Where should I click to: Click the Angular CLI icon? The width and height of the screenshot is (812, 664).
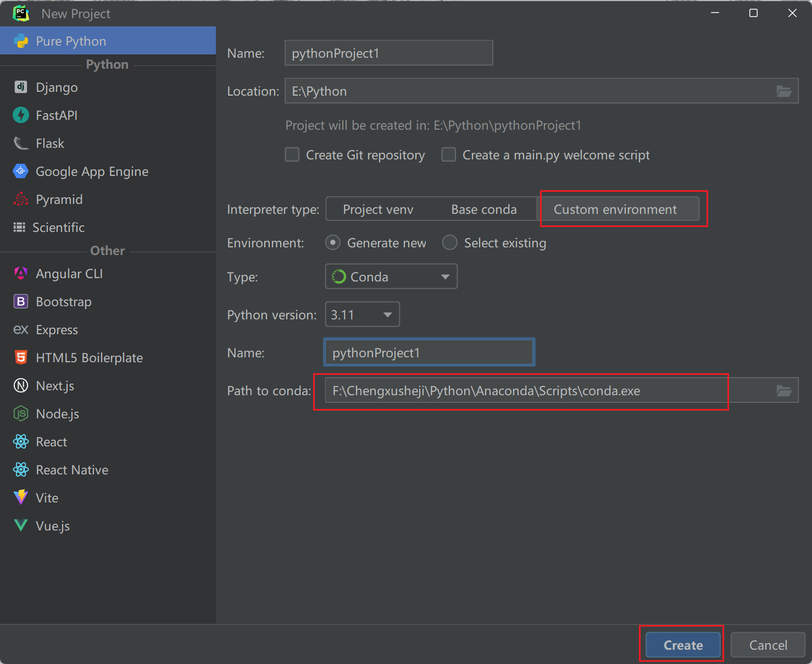click(21, 273)
